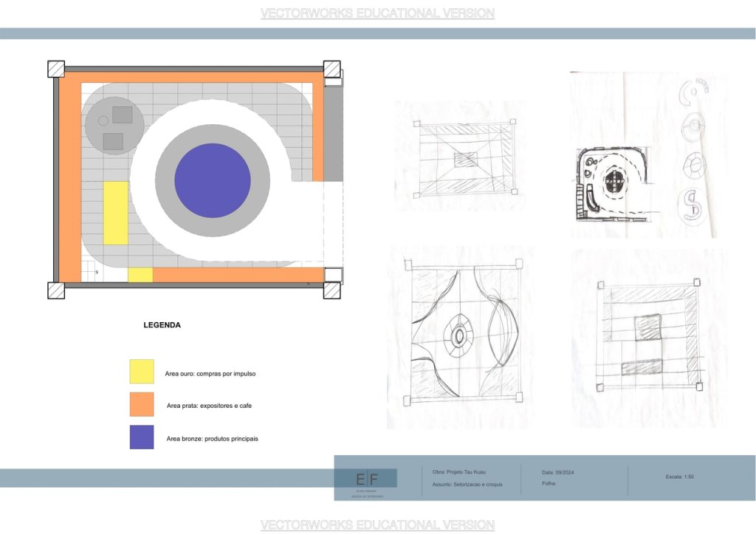Viewport: 756px width, 535px height.
Task: Open the bottom-right grid sketch
Action: pos(648,336)
